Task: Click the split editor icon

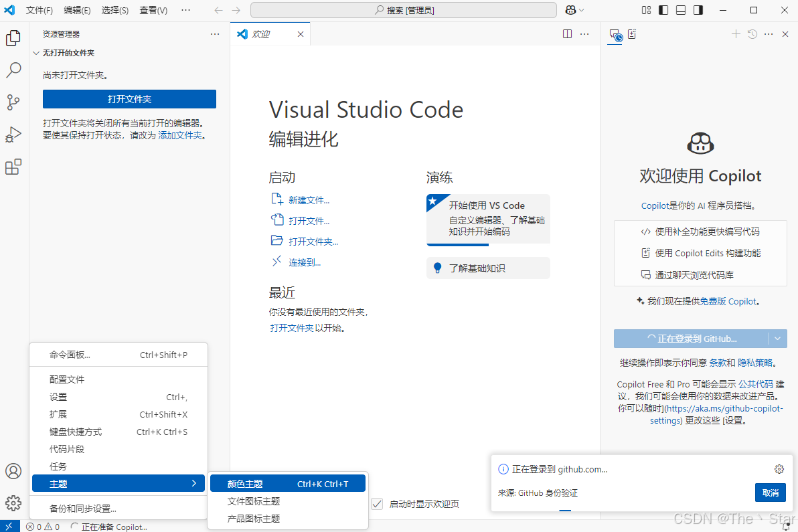Action: 568,34
